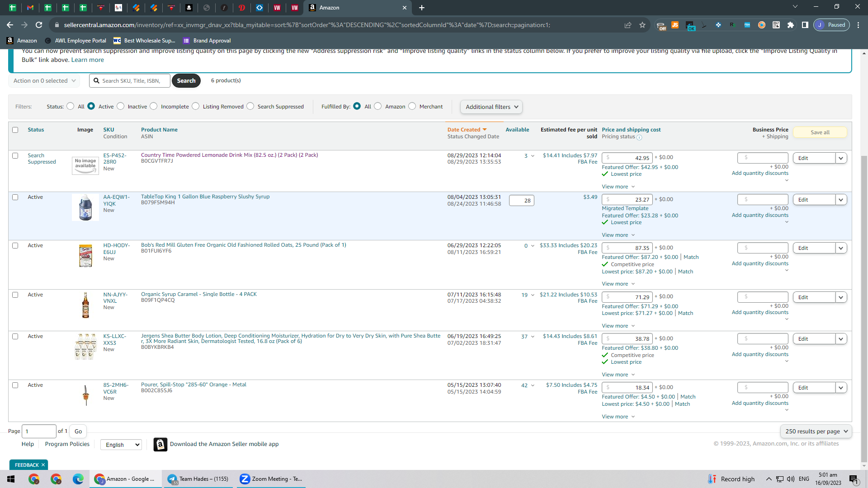This screenshot has width=868, height=488.
Task: Open Brand Approval bookmark
Action: [207, 40]
